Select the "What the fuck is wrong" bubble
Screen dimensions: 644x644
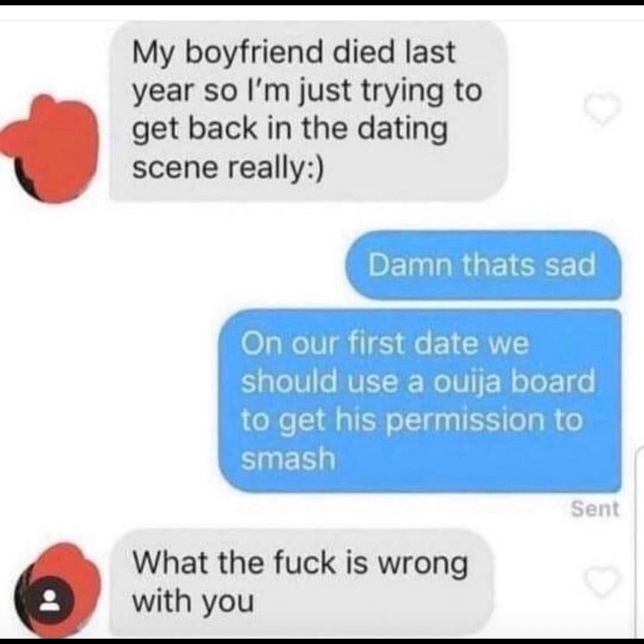(301, 582)
